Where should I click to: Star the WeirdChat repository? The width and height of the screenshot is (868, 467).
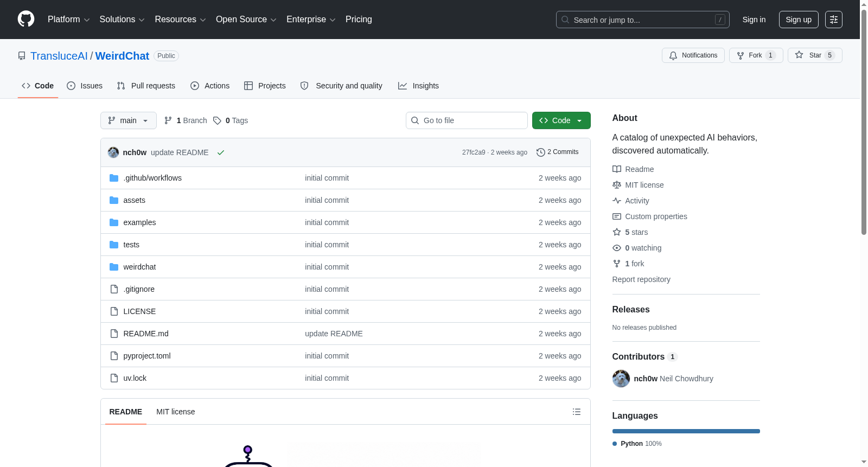[x=815, y=55]
